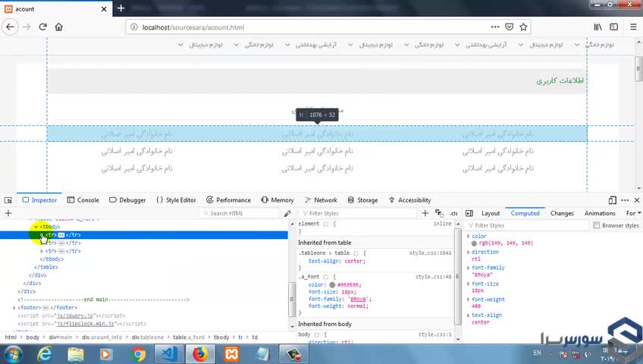The width and height of the screenshot is (643, 364).
Task: Open responsive design mode icon
Action: click(x=612, y=200)
